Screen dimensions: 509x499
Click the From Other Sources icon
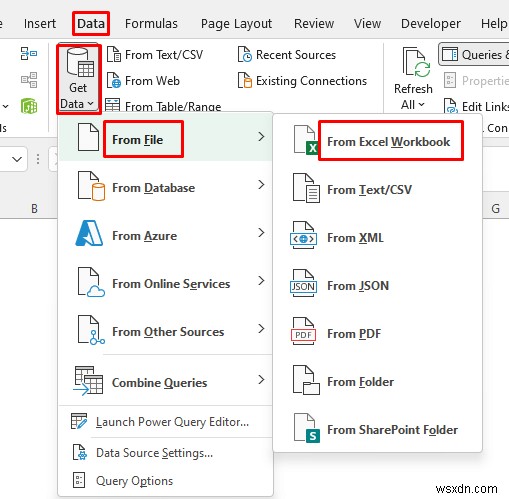[x=91, y=330]
